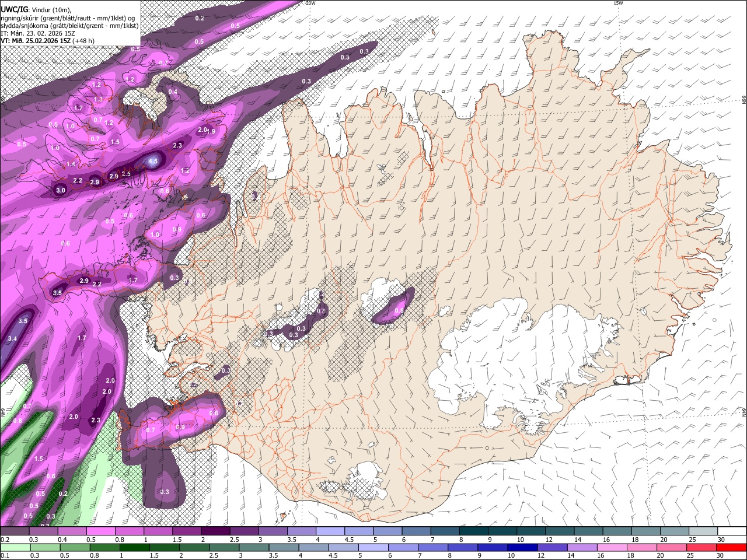
Task: Click the 1.4 precipitation value on the map
Action: 71,164
